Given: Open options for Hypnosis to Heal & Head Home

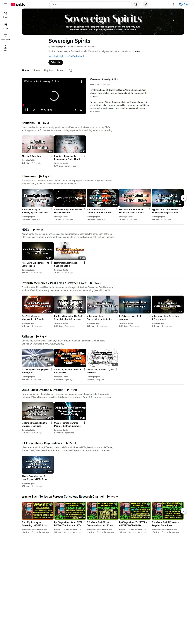Looking at the screenshot, I should pyautogui.click(x=149, y=209).
